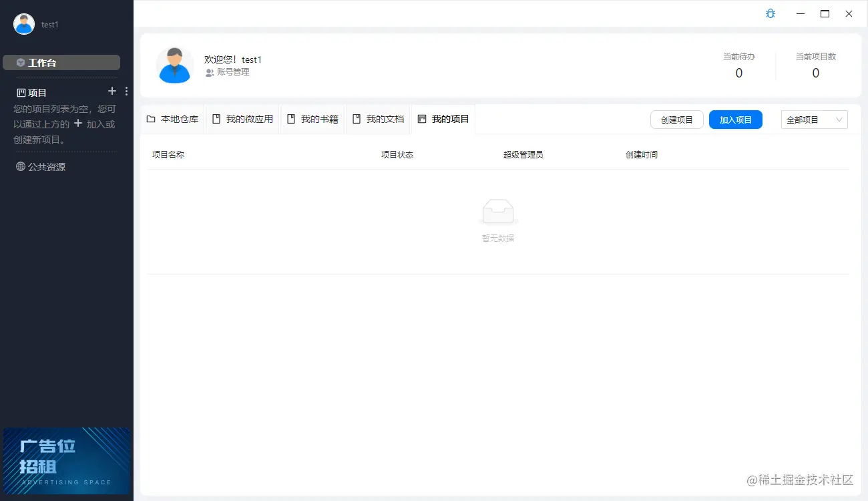Click the plus icon next to 项目
Viewport: 868px width, 501px height.
112,91
